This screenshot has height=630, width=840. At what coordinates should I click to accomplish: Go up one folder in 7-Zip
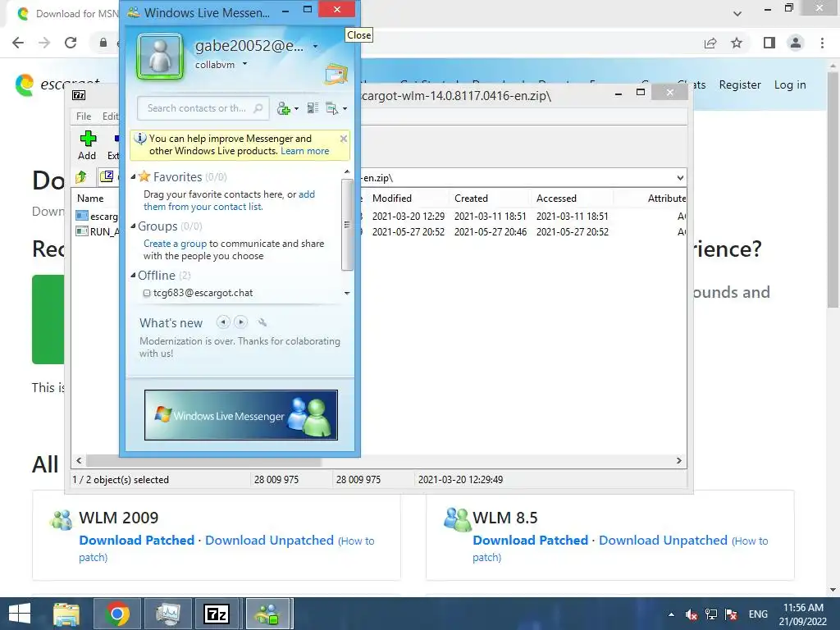coord(81,177)
